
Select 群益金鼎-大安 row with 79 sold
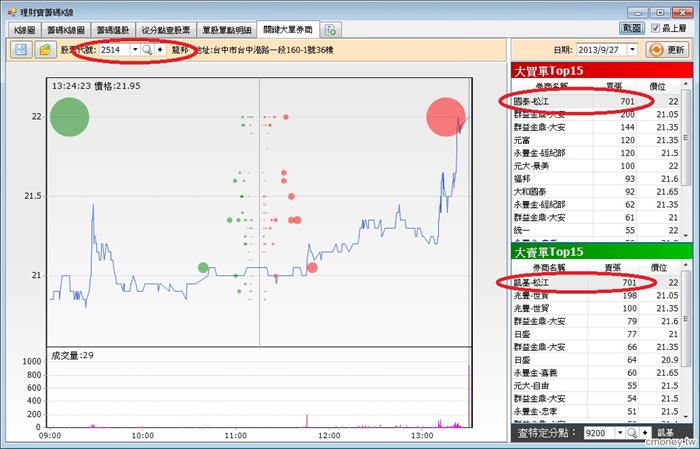click(x=596, y=321)
